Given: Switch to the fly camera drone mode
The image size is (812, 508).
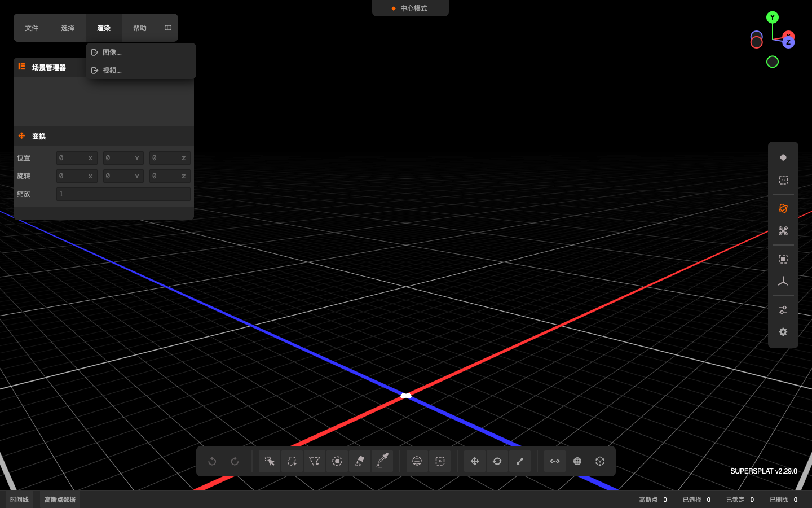Looking at the screenshot, I should coord(783,231).
